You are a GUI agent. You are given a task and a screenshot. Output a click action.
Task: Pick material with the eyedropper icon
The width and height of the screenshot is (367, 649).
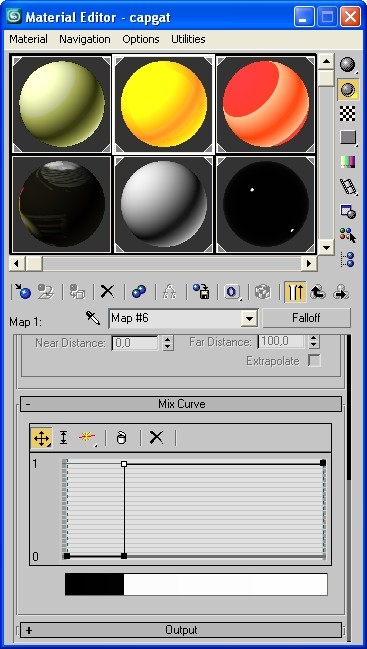(93, 318)
